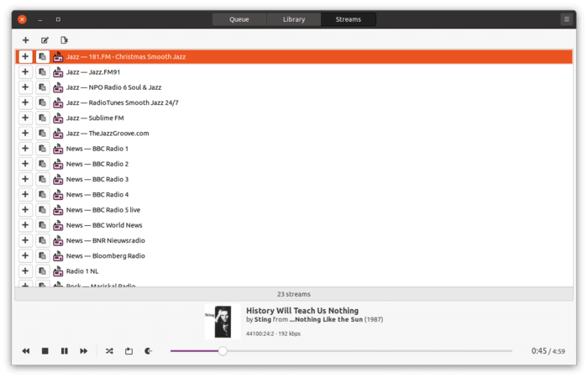Viewport: 588px width, 378px height.
Task: Copy the BBC Radio 1 stream entry
Action: pyautogui.click(x=42, y=149)
